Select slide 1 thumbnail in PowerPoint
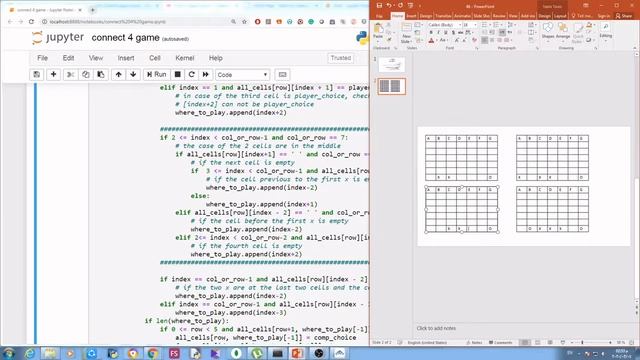 [391, 64]
